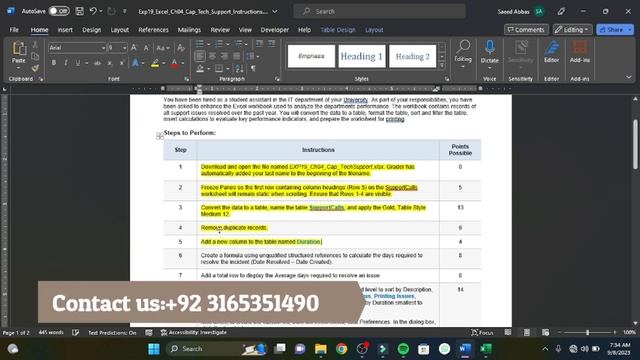
Task: Increase font size with the larger A
Action: (134, 48)
